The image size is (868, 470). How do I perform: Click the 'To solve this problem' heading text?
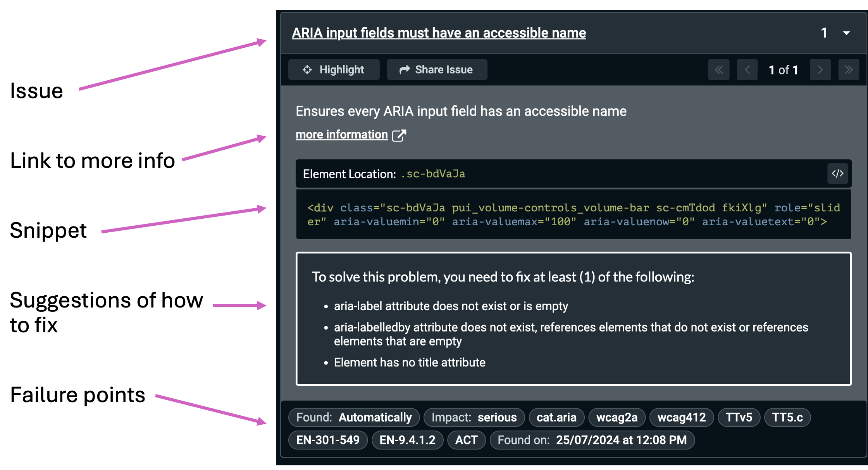503,277
